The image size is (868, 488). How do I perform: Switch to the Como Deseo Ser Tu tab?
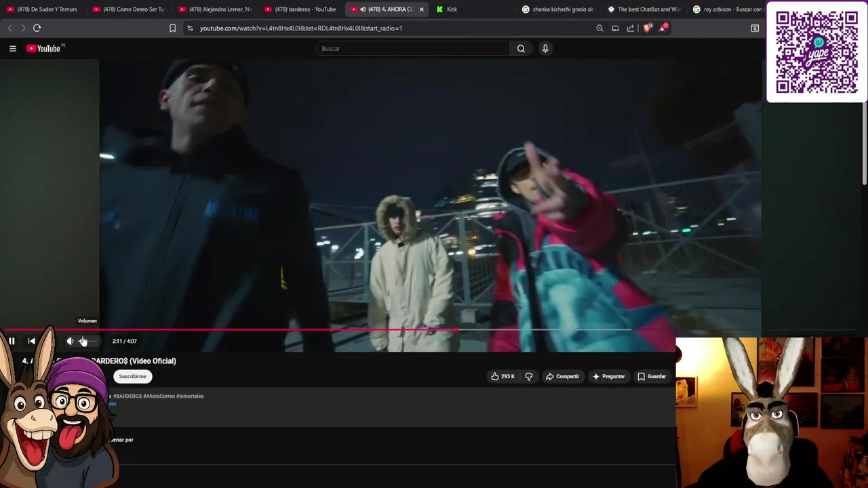pyautogui.click(x=128, y=9)
